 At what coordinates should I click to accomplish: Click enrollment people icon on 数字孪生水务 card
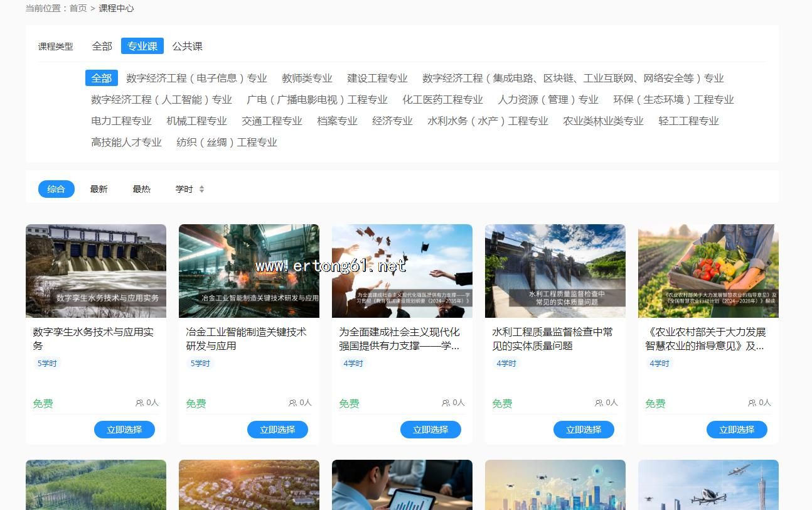139,403
